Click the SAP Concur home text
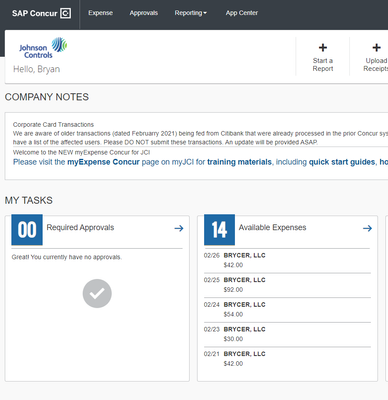Screen dimensions: 388x400 point(35,13)
